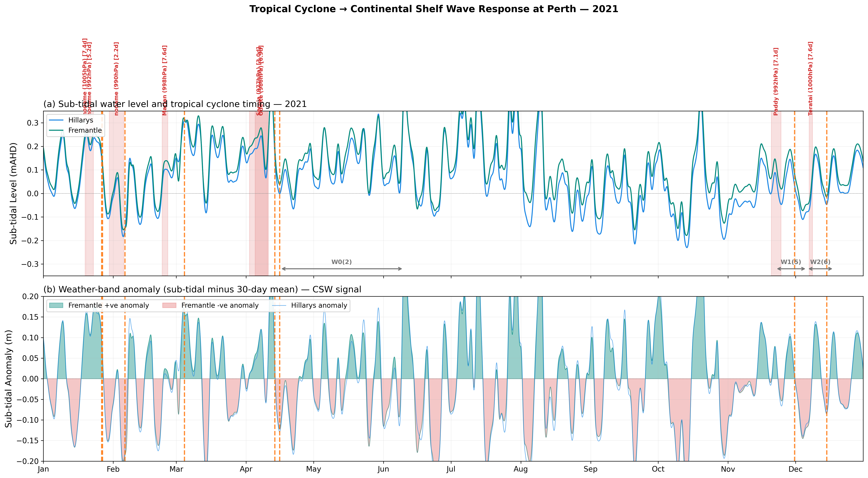Click the '−0.15' y-tick in panel (b)
This screenshot has height=478, width=868.
tap(28, 441)
